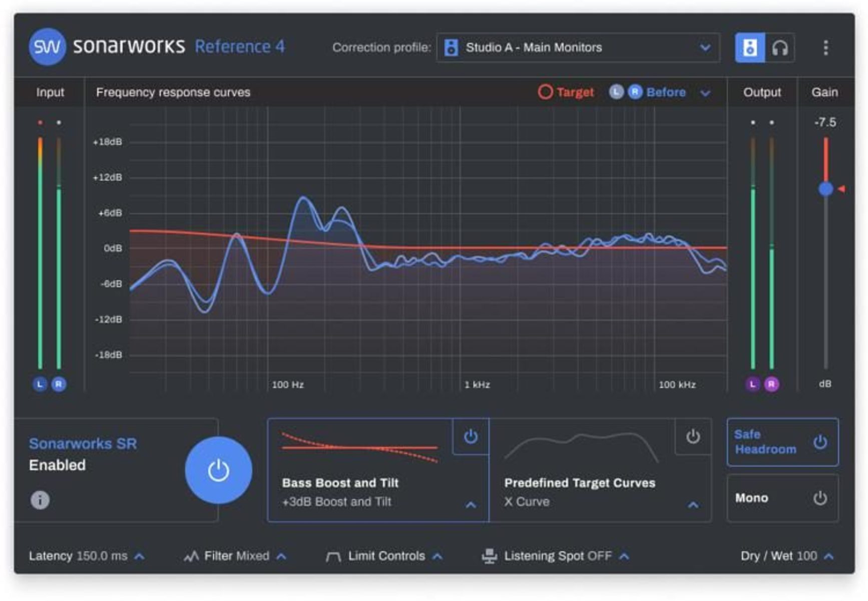This screenshot has width=868, height=601.
Task: Click the red gain limit marker
Action: pyautogui.click(x=841, y=189)
